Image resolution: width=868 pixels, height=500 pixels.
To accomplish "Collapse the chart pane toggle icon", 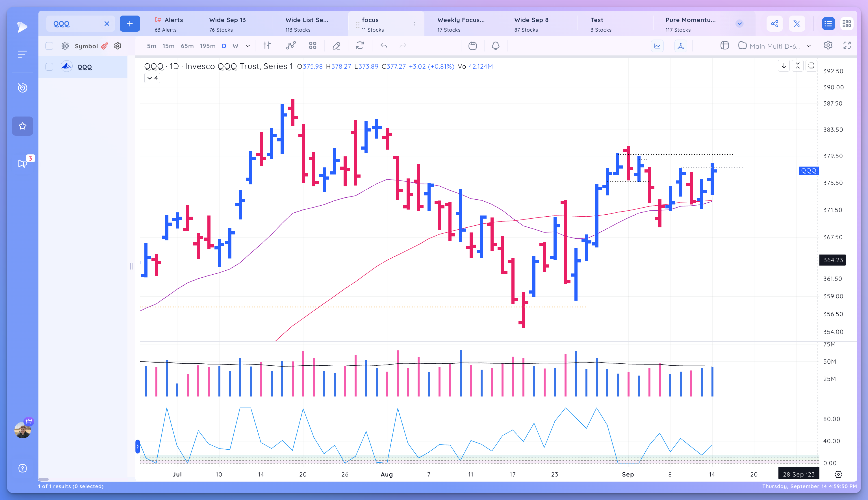I will pos(797,66).
